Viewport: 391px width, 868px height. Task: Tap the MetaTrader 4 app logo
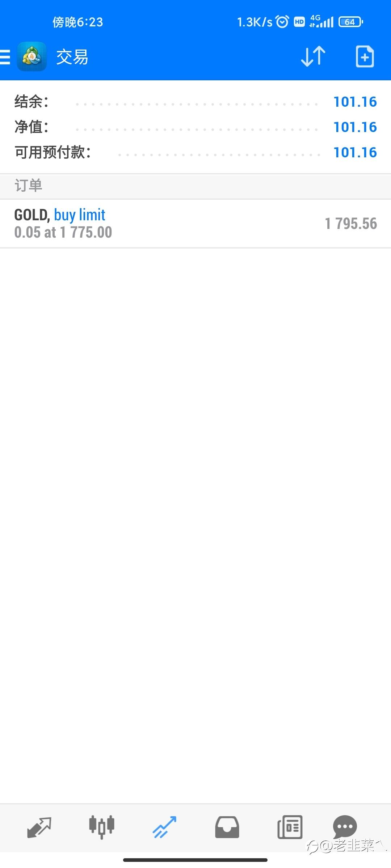(x=32, y=56)
